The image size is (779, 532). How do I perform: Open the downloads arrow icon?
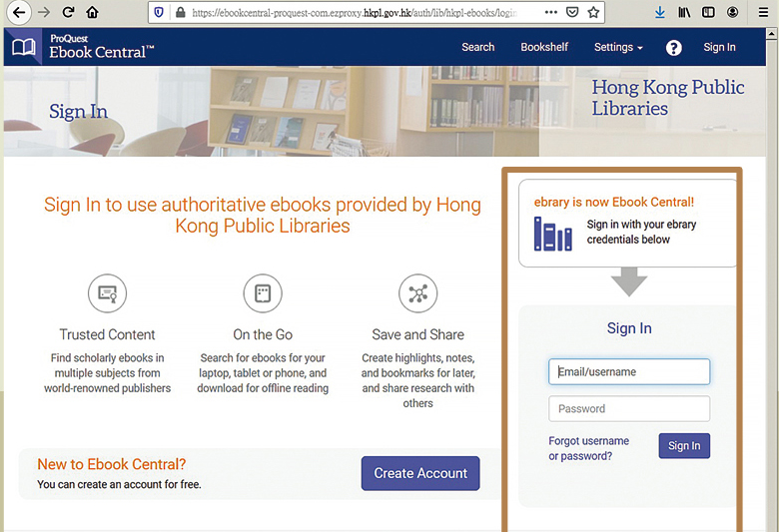(660, 12)
